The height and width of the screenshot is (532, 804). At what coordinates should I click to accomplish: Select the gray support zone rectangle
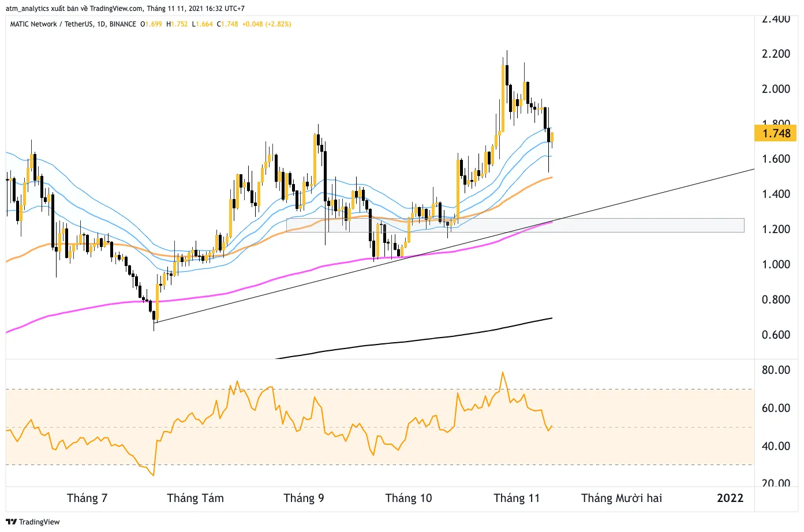pos(515,225)
